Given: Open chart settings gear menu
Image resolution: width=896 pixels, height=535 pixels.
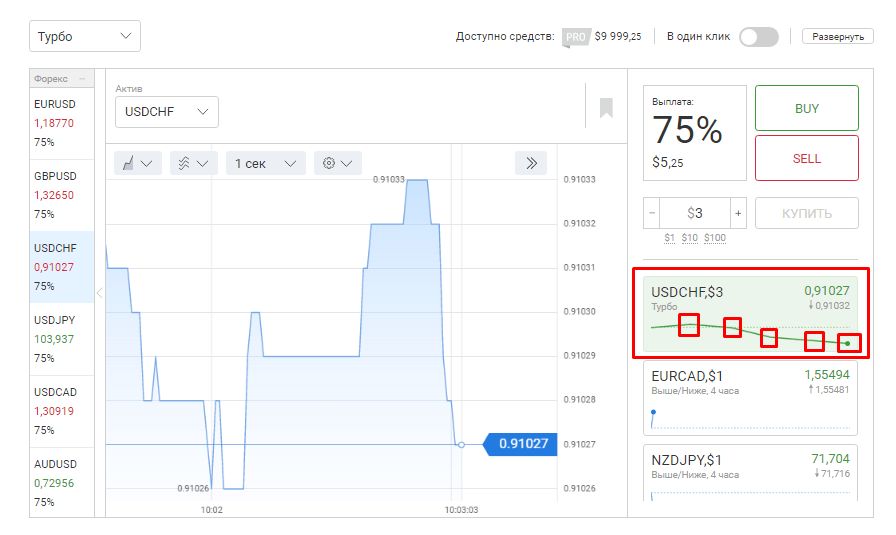Looking at the screenshot, I should click(x=337, y=163).
